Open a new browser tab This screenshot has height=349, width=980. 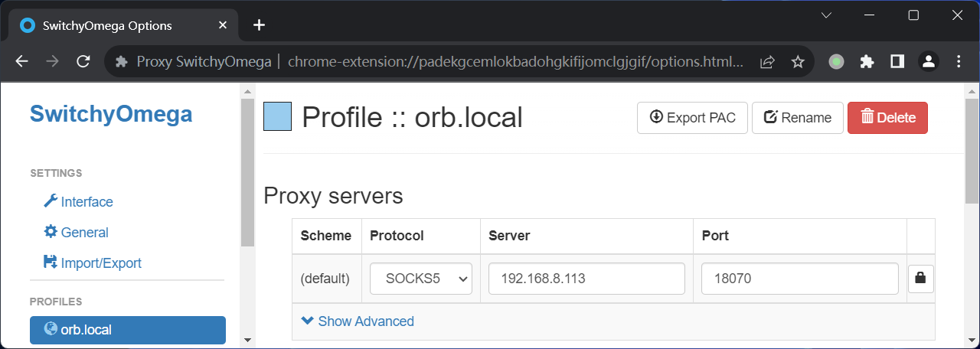point(259,25)
